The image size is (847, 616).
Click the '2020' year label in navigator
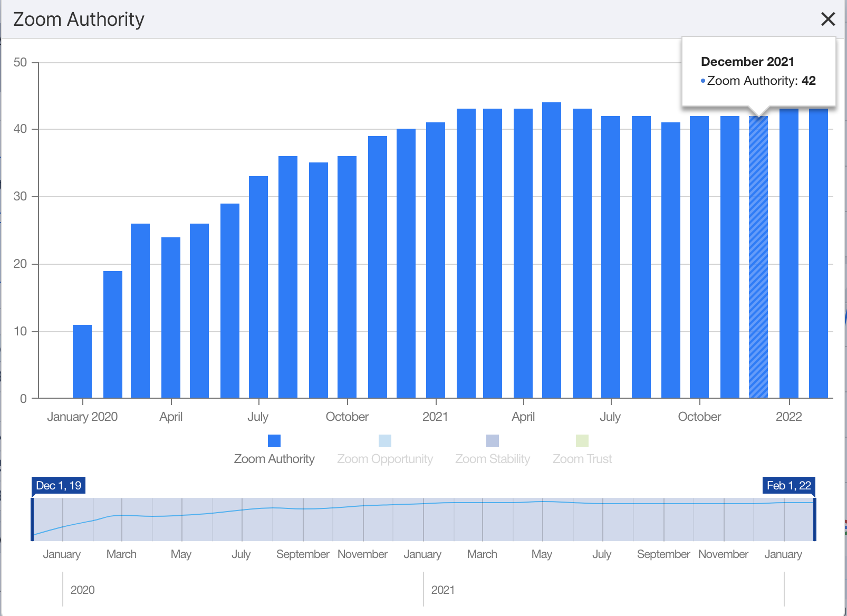click(x=83, y=590)
